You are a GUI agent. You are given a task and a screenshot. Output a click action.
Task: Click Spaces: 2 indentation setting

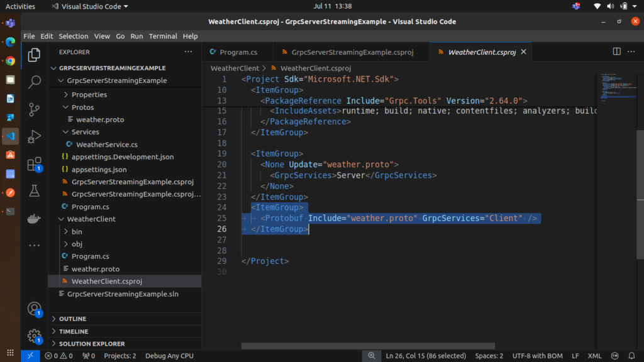tap(489, 356)
